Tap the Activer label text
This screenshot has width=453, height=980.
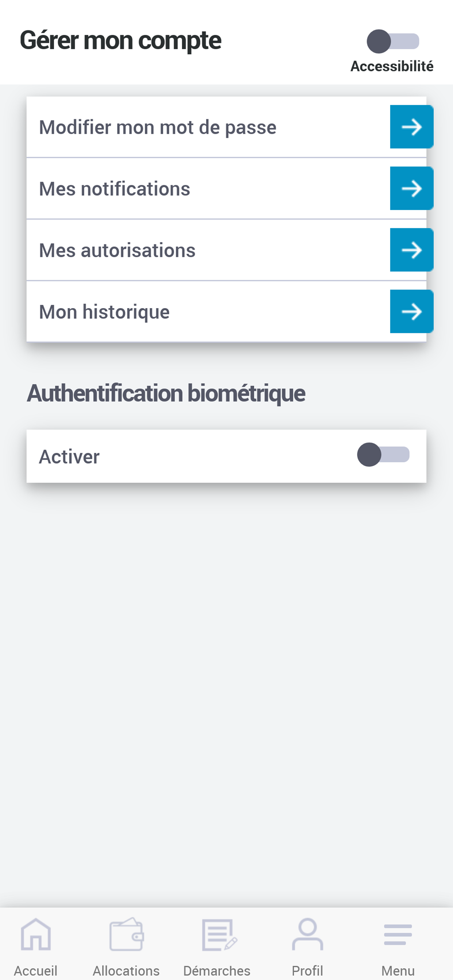coord(69,456)
